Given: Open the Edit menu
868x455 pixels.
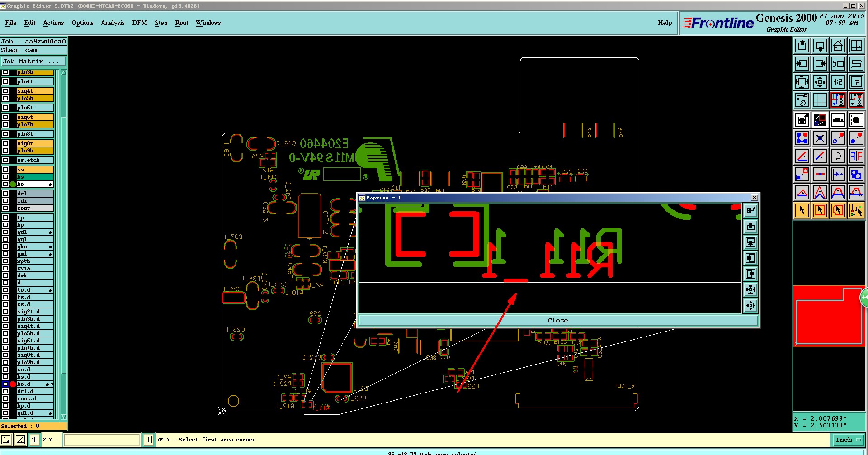Looking at the screenshot, I should [x=30, y=23].
